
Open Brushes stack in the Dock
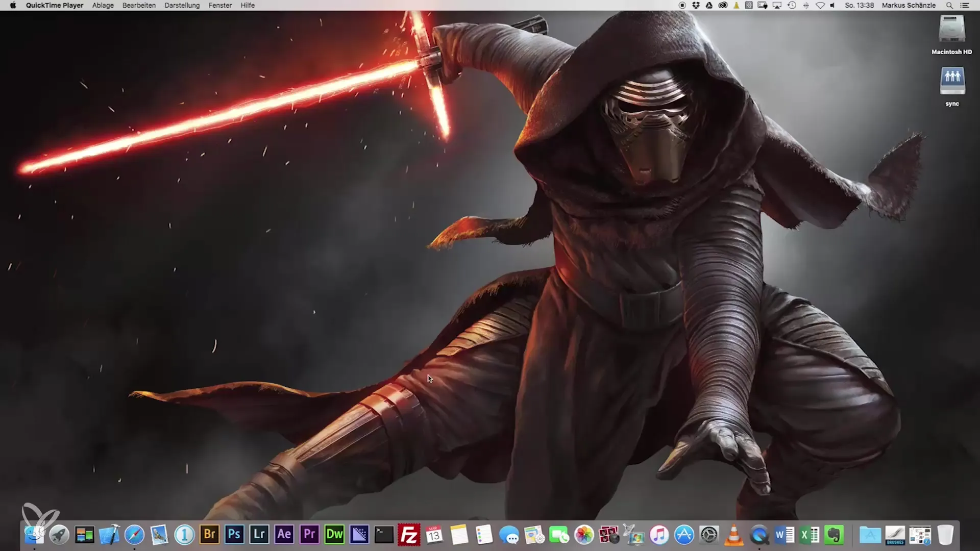(x=895, y=535)
